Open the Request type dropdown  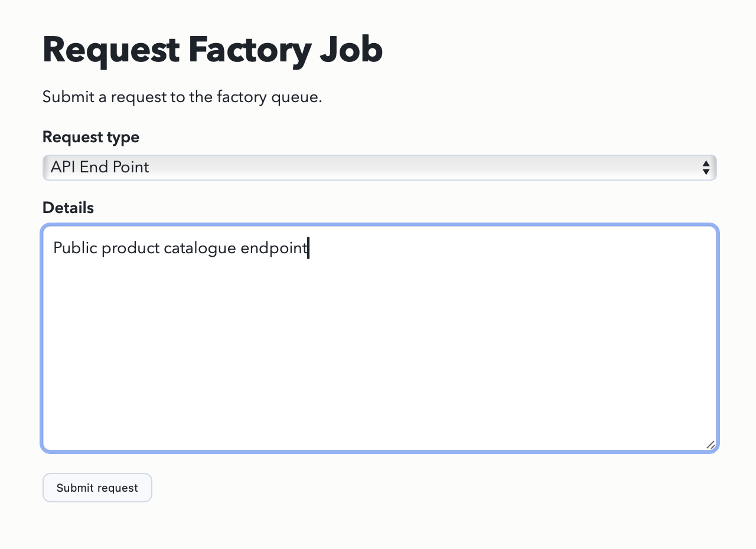point(379,168)
